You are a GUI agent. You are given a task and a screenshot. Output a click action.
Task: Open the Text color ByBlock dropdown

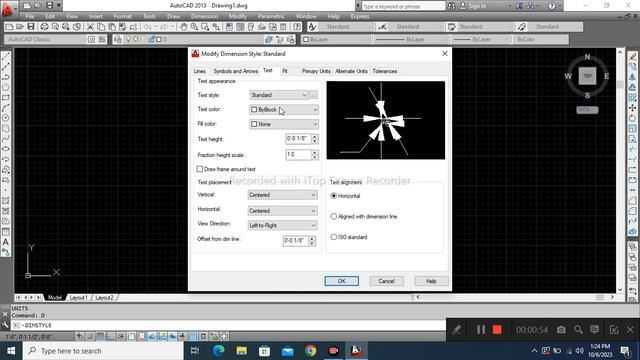[x=284, y=110]
